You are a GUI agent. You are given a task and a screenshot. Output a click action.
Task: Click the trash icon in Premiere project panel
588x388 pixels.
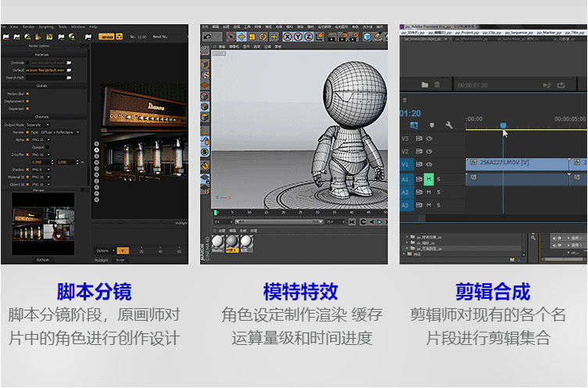point(437,84)
